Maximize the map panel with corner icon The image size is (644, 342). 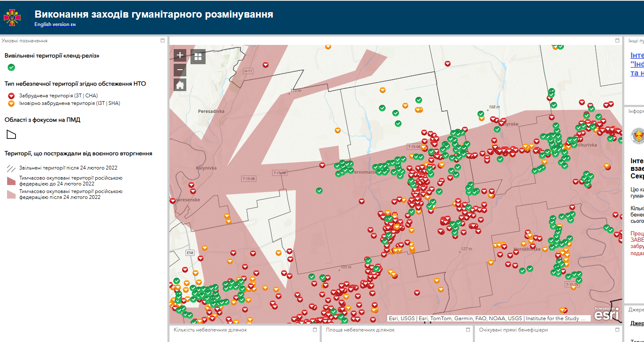pos(617,41)
